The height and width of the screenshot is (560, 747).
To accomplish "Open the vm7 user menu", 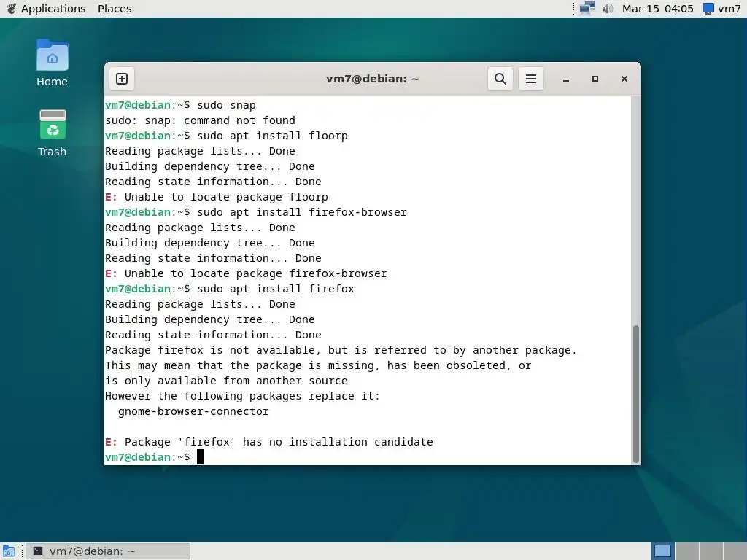I will [x=721, y=9].
